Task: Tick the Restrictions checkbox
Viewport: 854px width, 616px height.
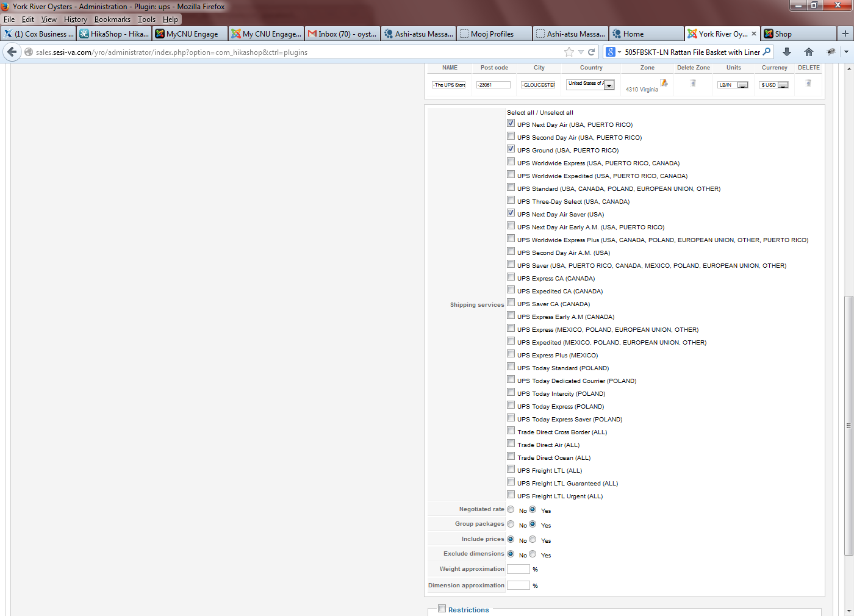Action: pos(442,608)
